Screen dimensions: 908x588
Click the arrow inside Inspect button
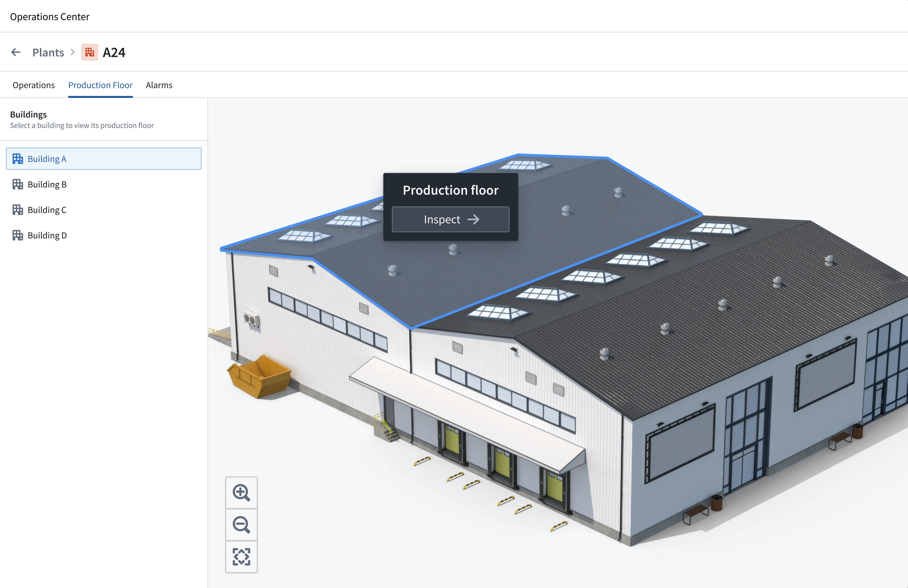coord(473,219)
